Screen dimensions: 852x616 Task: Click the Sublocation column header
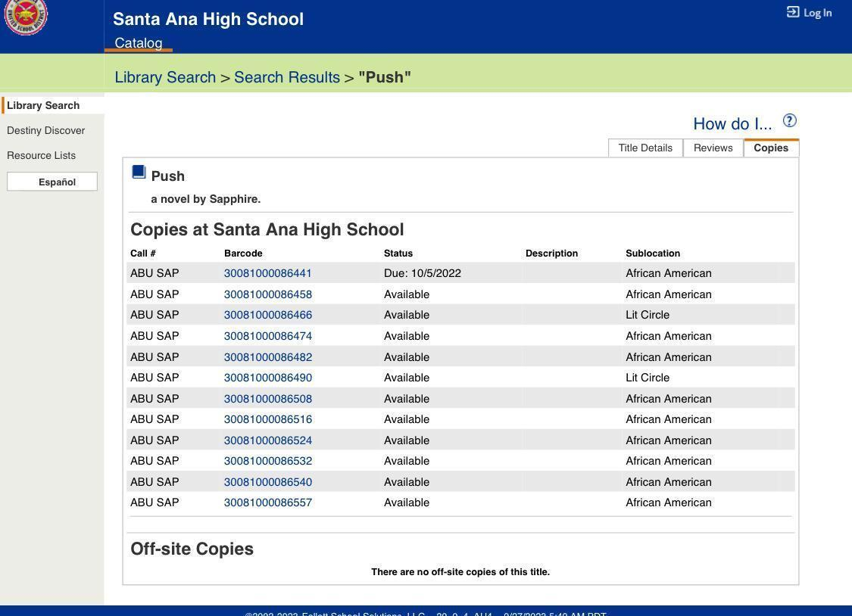(x=653, y=254)
